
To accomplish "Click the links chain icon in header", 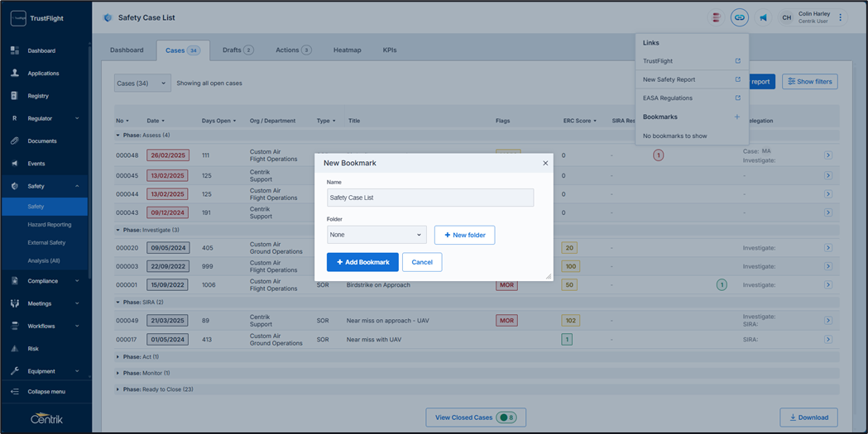I will click(x=739, y=17).
